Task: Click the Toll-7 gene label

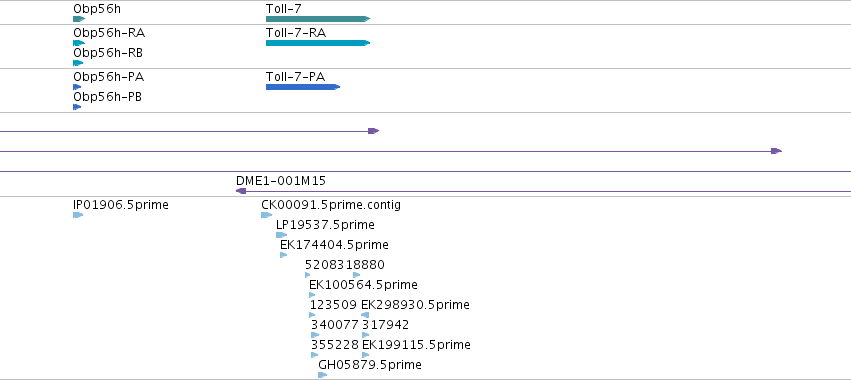Action: coord(283,9)
